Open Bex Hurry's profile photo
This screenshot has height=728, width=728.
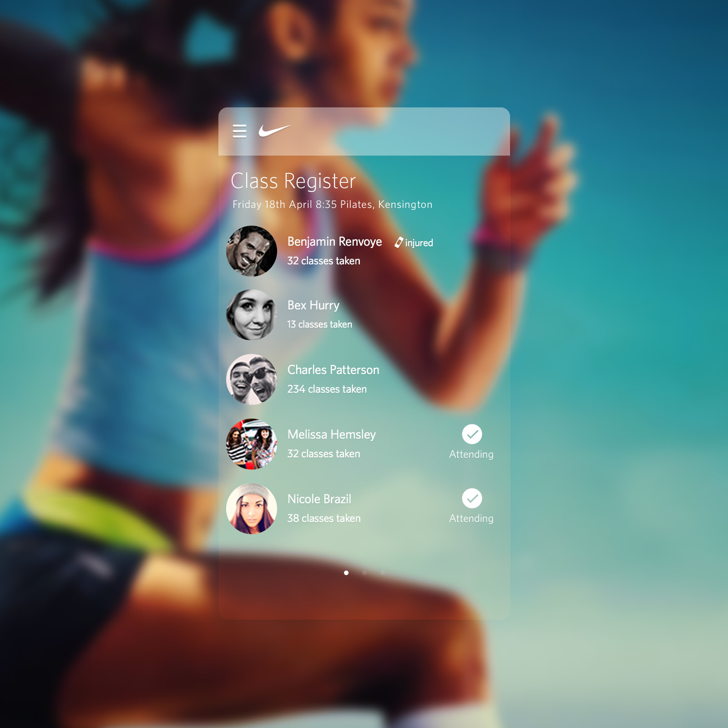tap(252, 315)
